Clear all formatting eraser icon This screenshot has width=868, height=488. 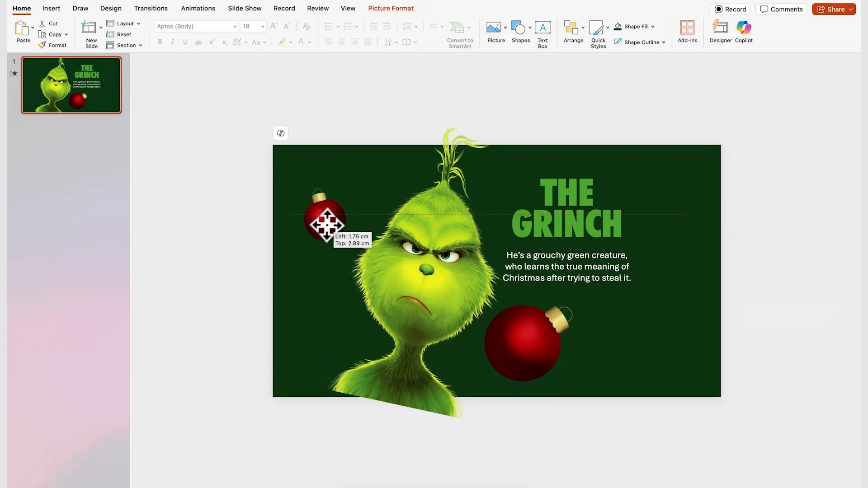click(307, 26)
